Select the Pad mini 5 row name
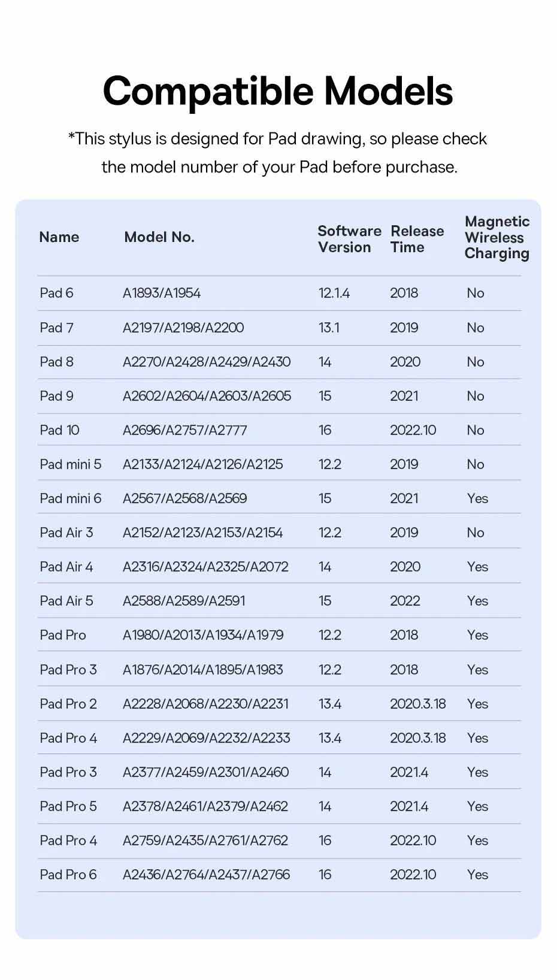557x980 pixels. [71, 464]
